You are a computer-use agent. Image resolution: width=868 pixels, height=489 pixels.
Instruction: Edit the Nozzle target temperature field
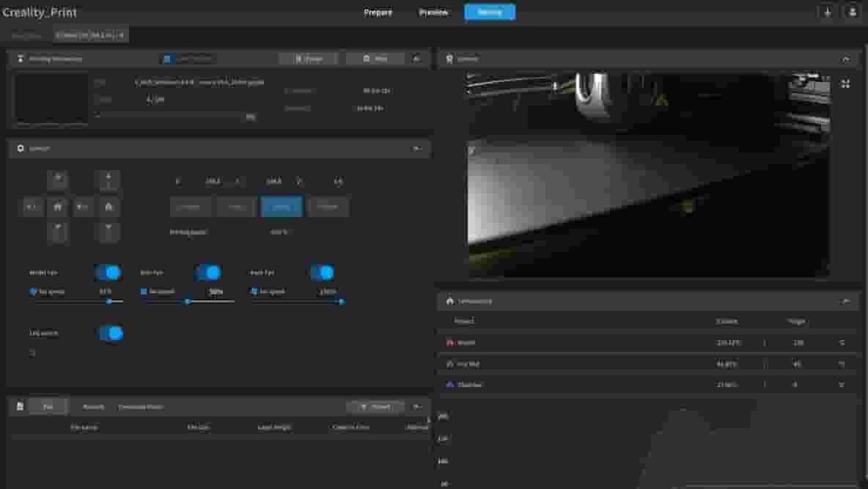coord(798,343)
